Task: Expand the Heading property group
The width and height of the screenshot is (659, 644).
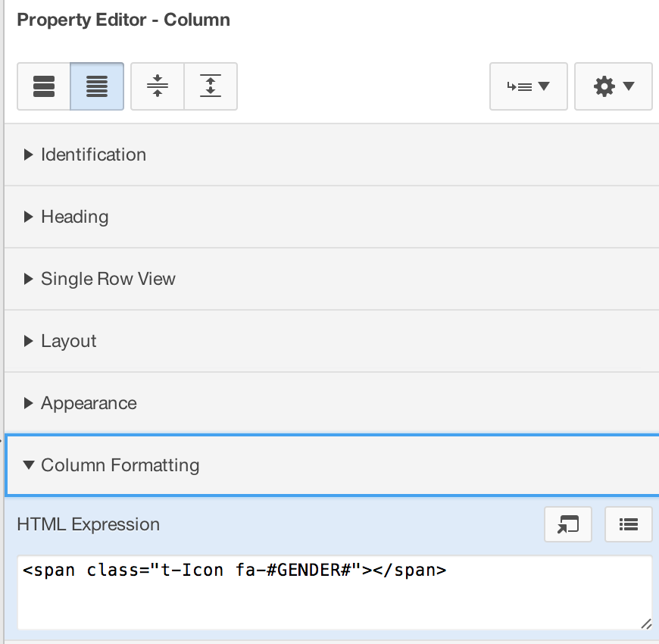Action: 75,217
